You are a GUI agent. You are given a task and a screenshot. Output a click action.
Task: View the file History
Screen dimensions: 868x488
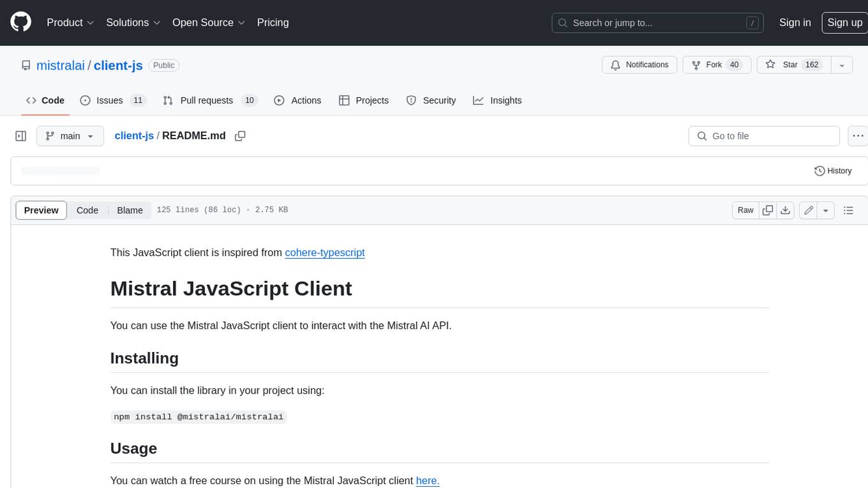tap(833, 171)
